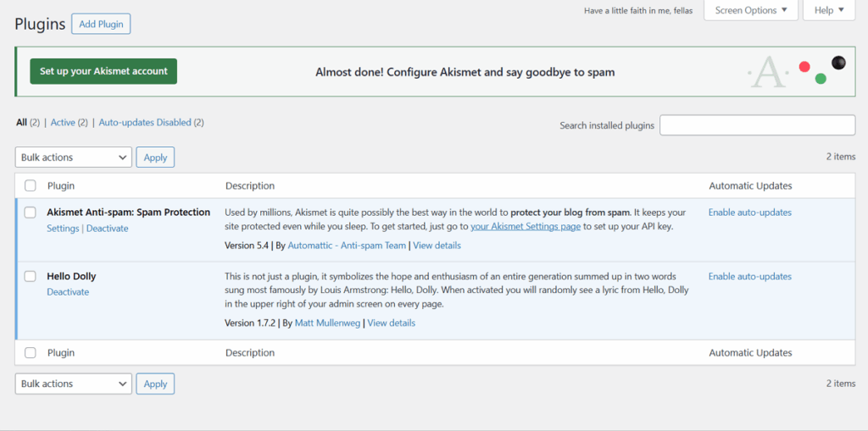Focus the Search installed plugins field
Screen dimensions: 868x431
(757, 125)
